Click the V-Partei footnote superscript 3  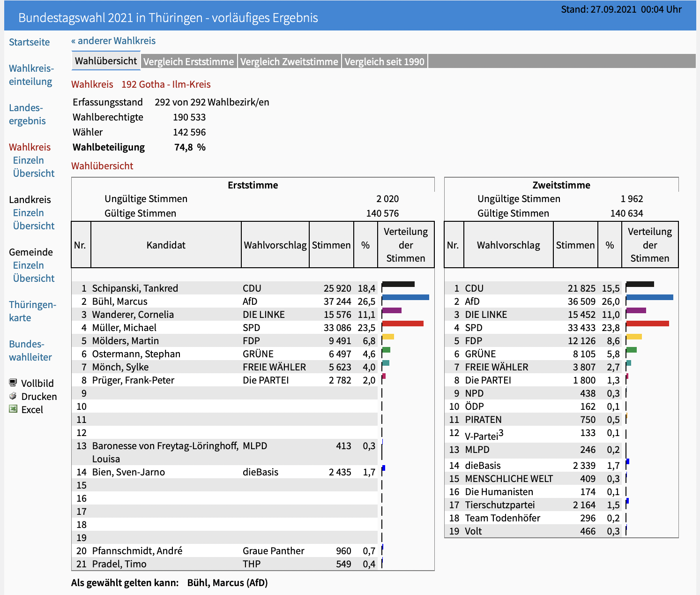click(501, 433)
